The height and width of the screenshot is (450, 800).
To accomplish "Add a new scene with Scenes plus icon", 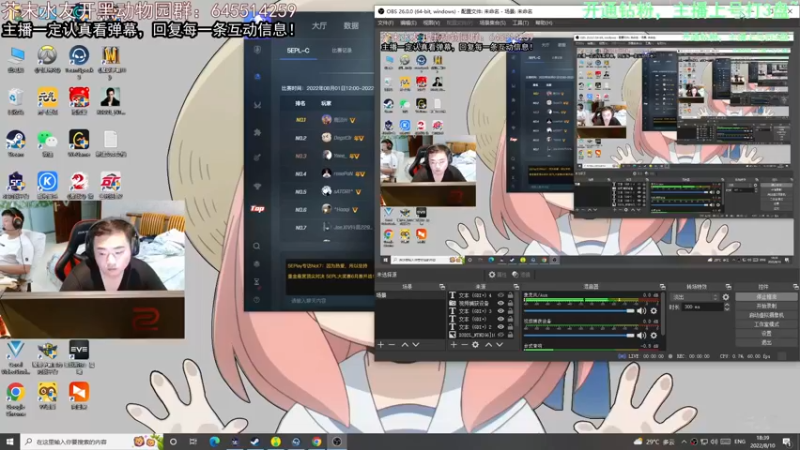I will coord(381,345).
